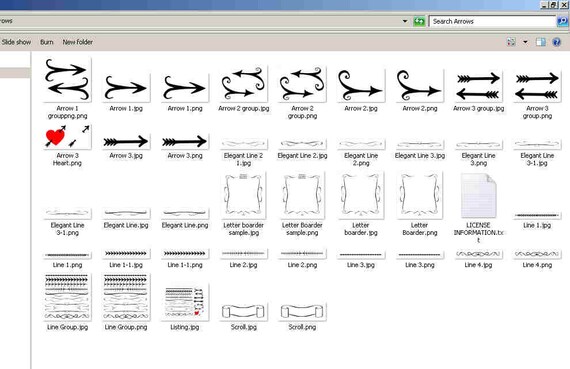Click the green refresh button by address bar
570x369 pixels.
pyautogui.click(x=419, y=21)
